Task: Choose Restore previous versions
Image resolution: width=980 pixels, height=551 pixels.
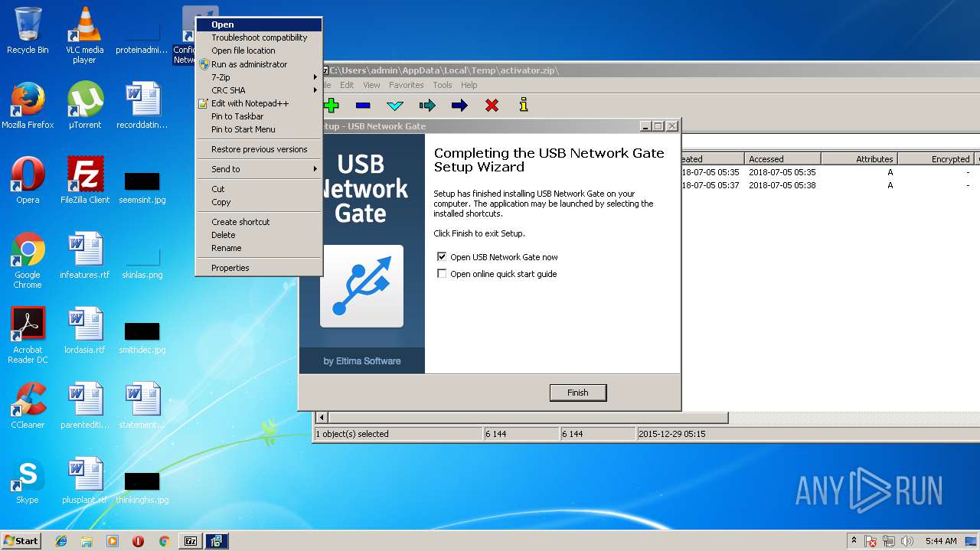Action: tap(259, 149)
